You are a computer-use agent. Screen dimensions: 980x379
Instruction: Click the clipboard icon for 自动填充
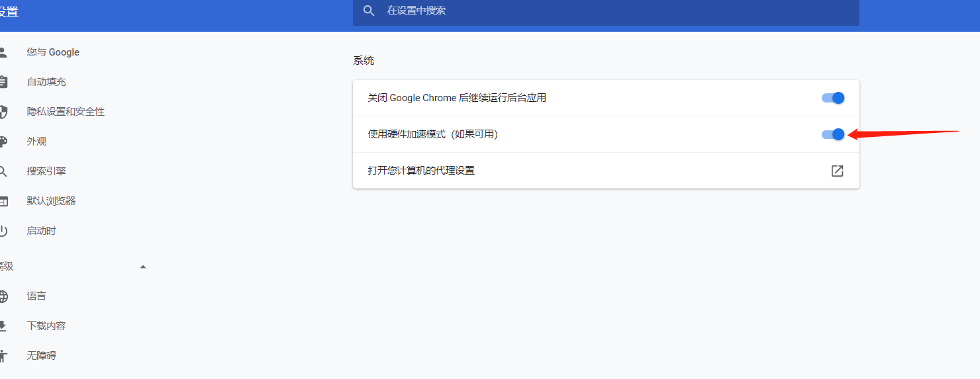click(3, 82)
